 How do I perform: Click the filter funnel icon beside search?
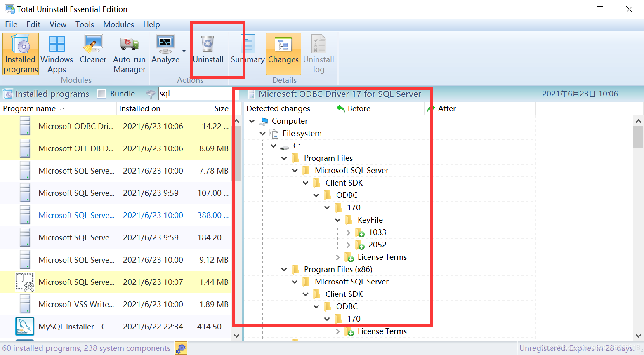pyautogui.click(x=151, y=94)
